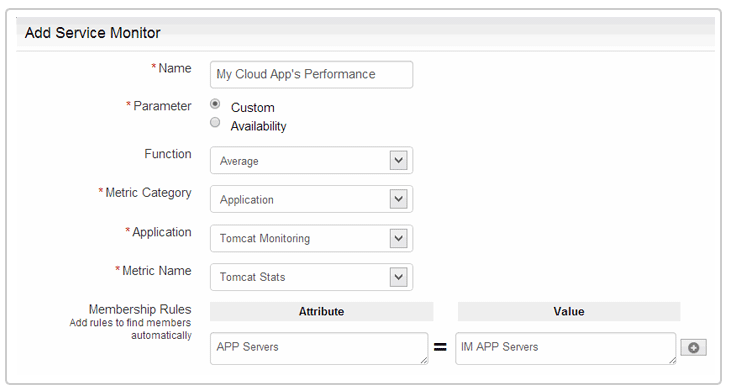
Task: Click the Custom option label text
Action: tap(253, 108)
